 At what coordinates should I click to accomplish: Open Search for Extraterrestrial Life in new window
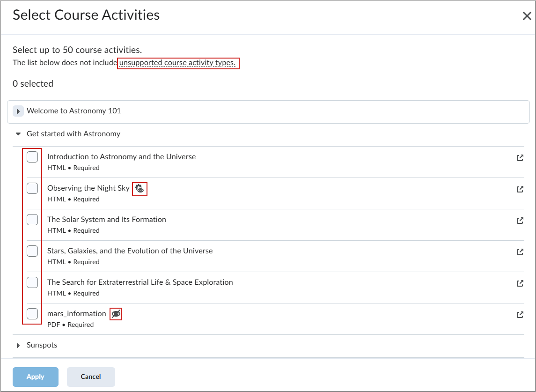pyautogui.click(x=520, y=283)
